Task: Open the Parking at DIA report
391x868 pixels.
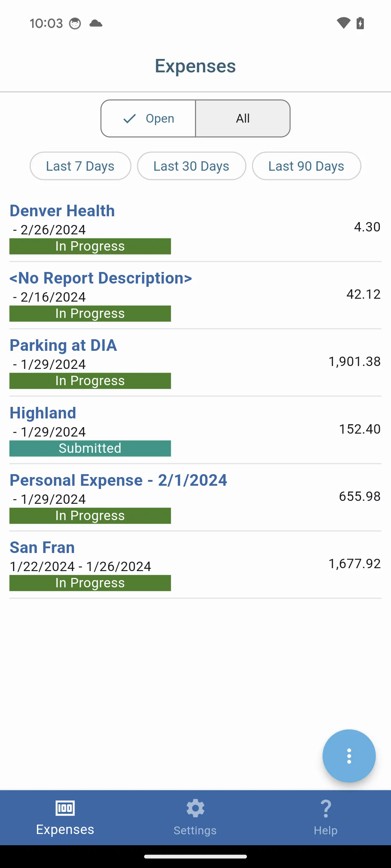Action: tap(63, 345)
